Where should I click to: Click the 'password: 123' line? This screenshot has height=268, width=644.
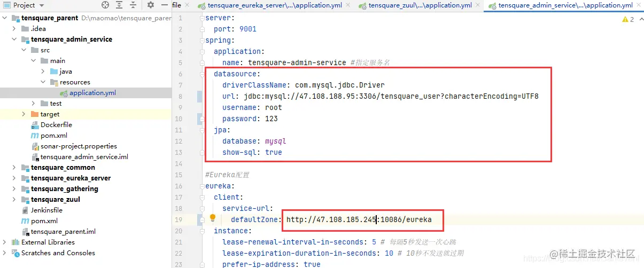[x=250, y=119]
